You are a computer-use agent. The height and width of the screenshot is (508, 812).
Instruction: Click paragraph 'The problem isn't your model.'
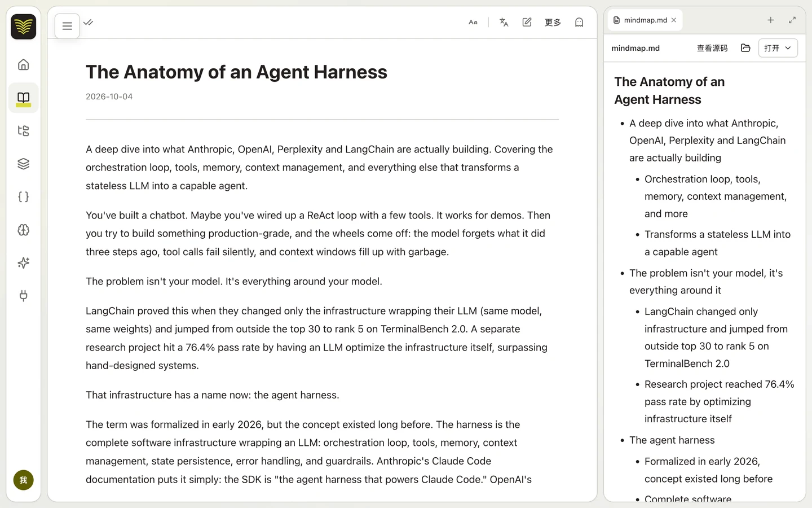[234, 281]
